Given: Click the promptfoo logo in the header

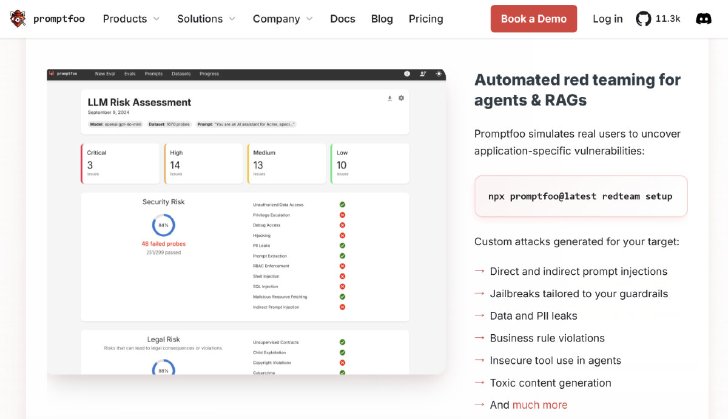Looking at the screenshot, I should click(47, 19).
